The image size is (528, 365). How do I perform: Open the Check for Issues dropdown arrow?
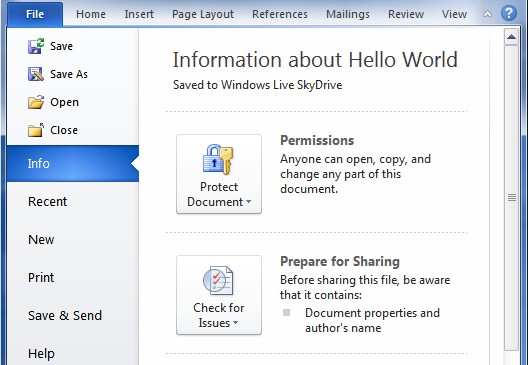(x=236, y=323)
